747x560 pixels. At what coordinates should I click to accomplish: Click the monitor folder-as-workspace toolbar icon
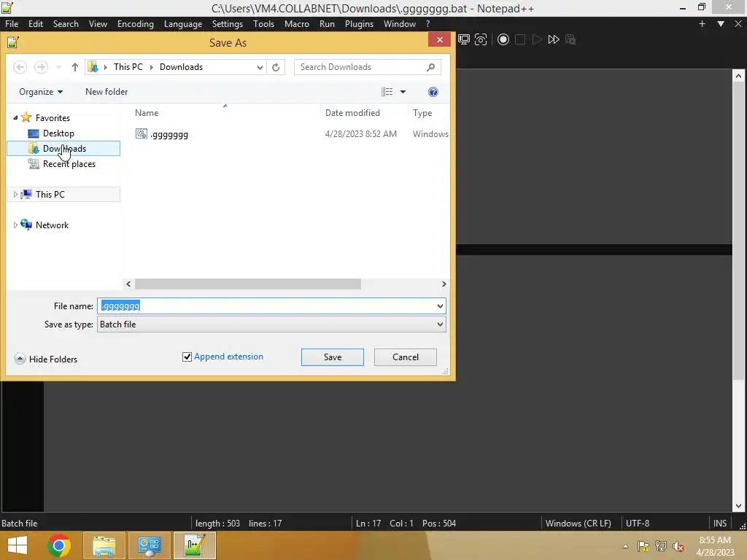[x=463, y=39]
